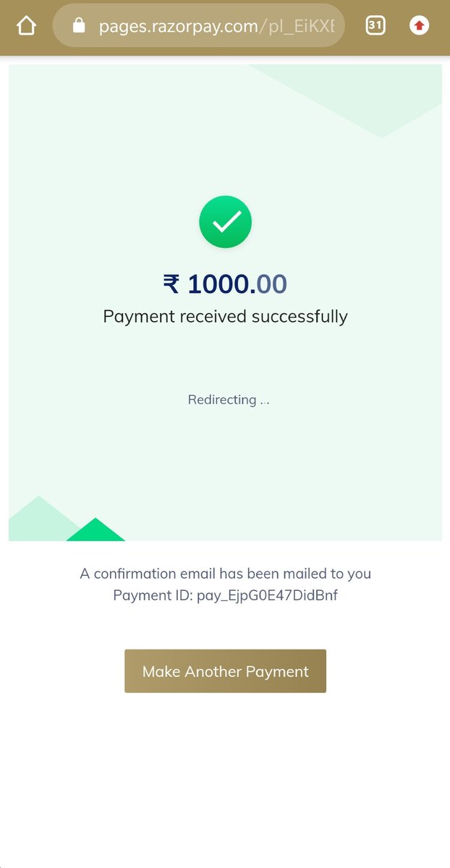The width and height of the screenshot is (450, 868).
Task: Tap the light green triangle at bottom-left
Action: tap(40, 518)
